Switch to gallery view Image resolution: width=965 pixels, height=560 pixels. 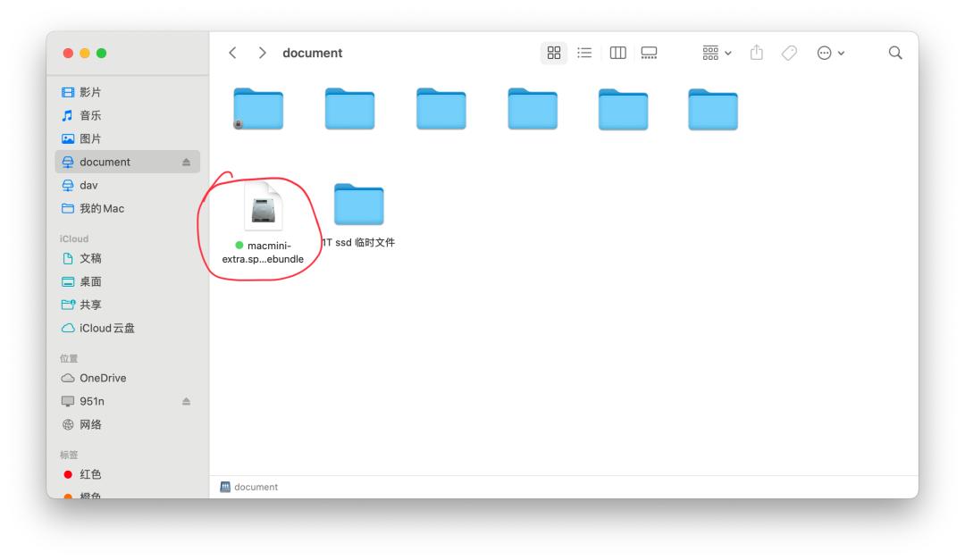pos(649,53)
